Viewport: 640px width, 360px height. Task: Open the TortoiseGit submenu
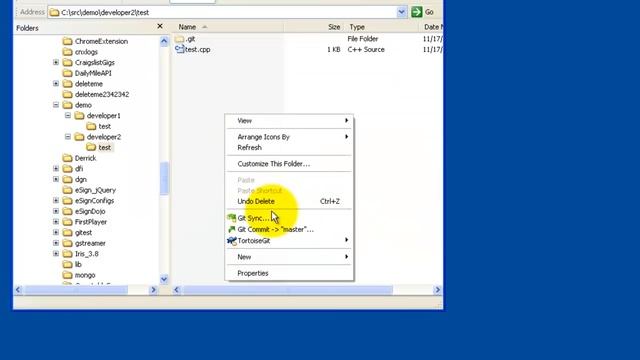(x=289, y=241)
